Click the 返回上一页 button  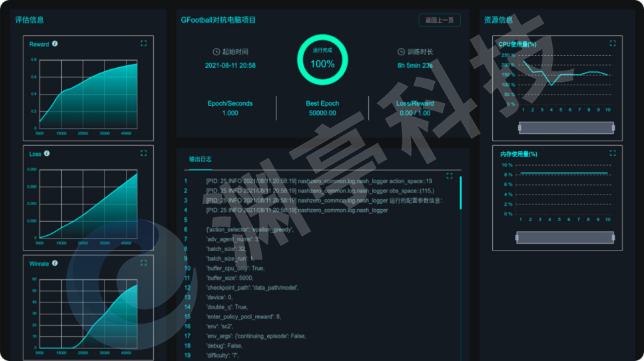[x=440, y=20]
